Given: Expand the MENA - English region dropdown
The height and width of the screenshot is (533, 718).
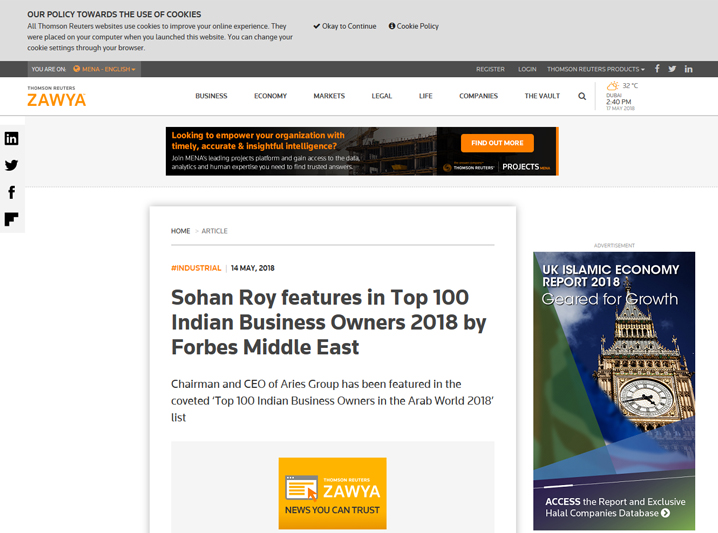Looking at the screenshot, I should (105, 70).
